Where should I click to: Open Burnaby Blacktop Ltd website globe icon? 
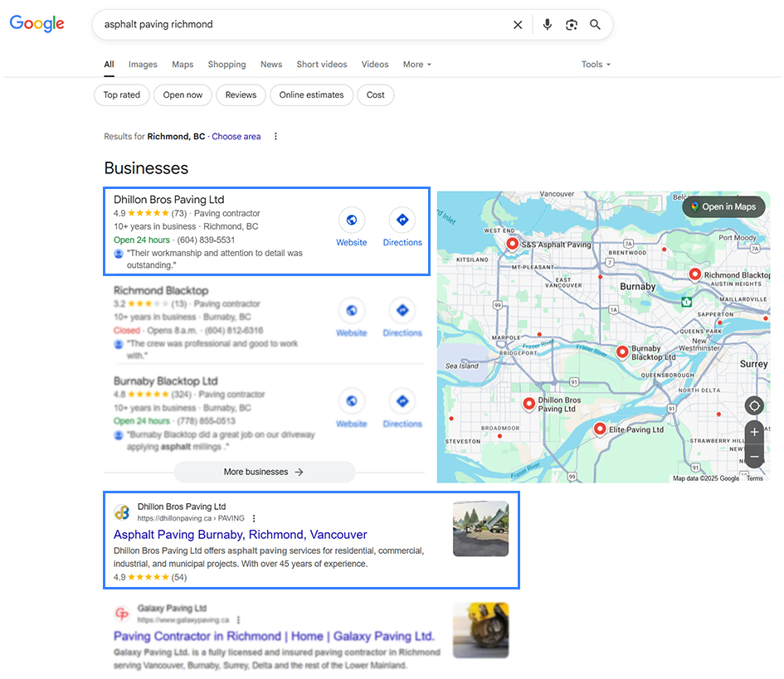coord(352,401)
